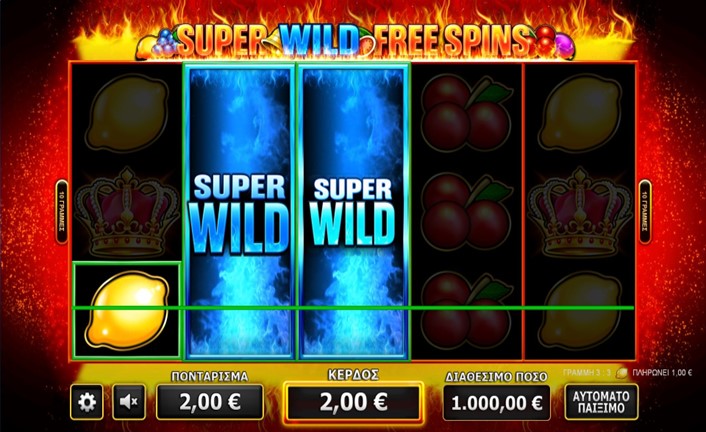706x432 pixels.
Task: Click the ΚΕΡΔΟΣ win amount display
Action: pos(353,402)
